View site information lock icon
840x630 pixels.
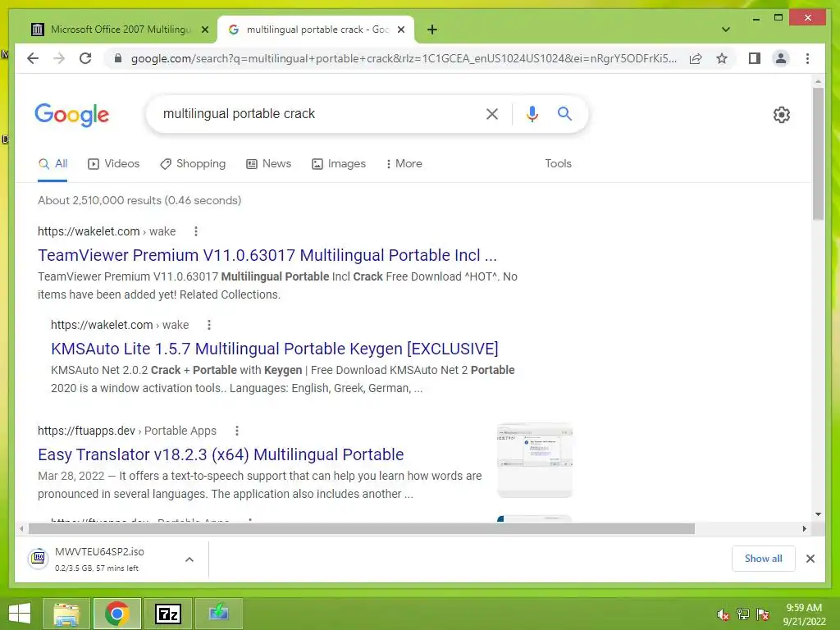coord(118,58)
